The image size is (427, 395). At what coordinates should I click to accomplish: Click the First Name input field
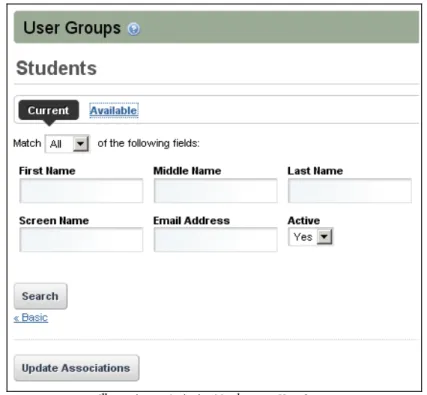coord(81,191)
